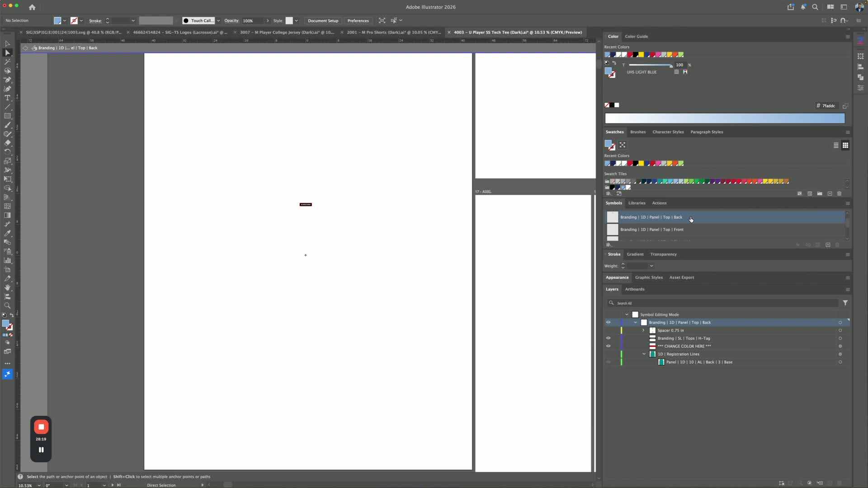The height and width of the screenshot is (488, 868).
Task: Select the Direct Selection tool
Action: tap(7, 53)
